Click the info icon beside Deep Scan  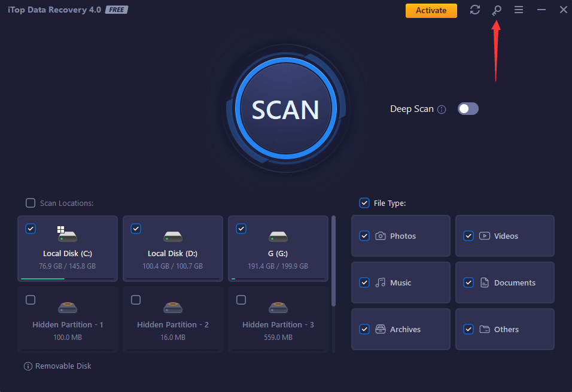pyautogui.click(x=441, y=109)
